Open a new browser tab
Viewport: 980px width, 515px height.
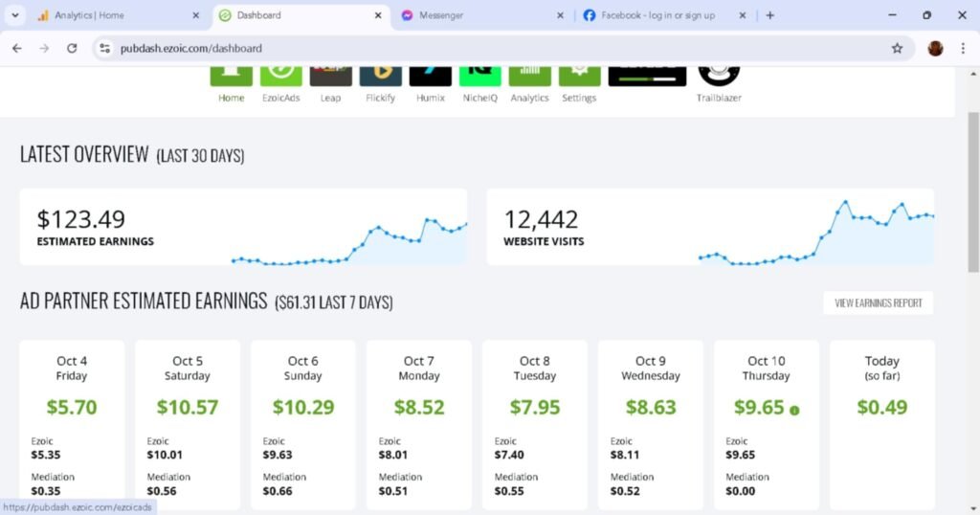pos(770,15)
